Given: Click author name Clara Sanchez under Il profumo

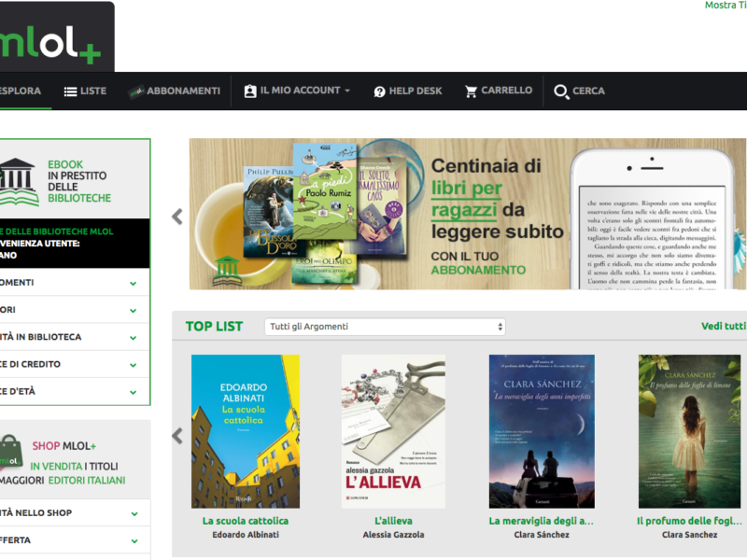Looking at the screenshot, I should 689,535.
